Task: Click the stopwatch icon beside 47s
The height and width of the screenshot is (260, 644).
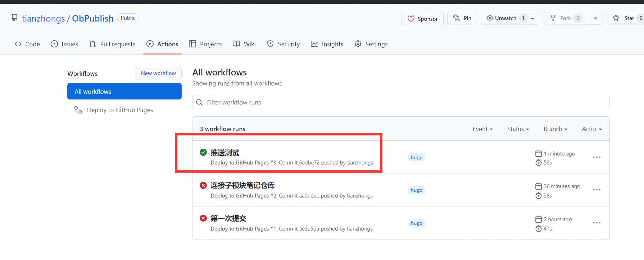Action: point(539,228)
